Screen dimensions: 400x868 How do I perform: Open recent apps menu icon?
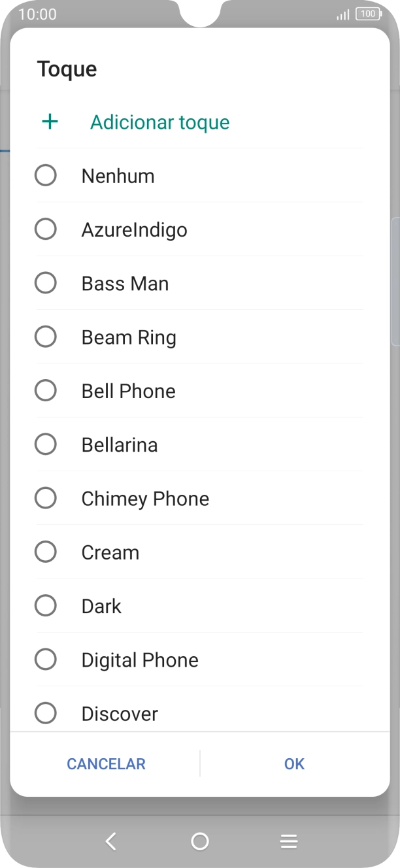click(289, 841)
